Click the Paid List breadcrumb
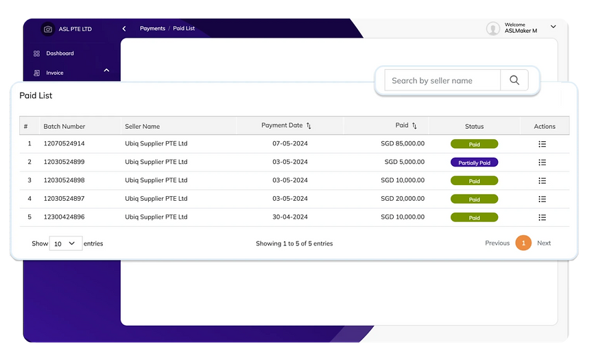Viewport: 607px width, 364px height. click(184, 29)
